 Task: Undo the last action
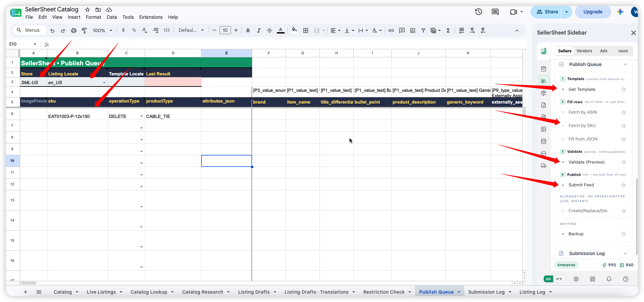point(52,31)
